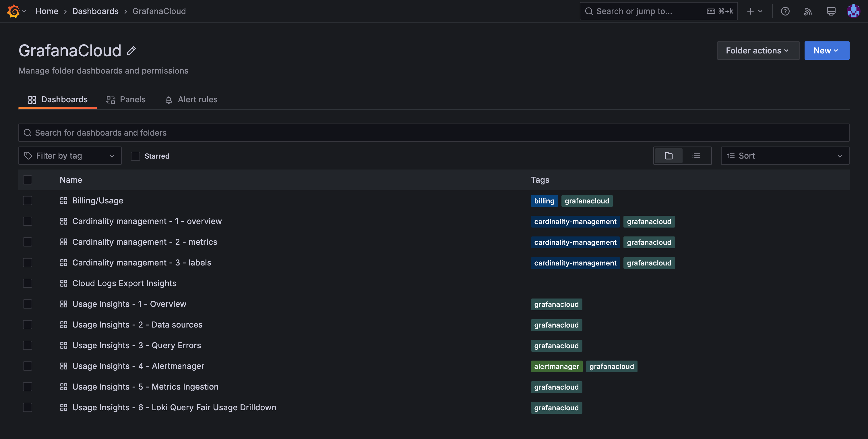Image resolution: width=868 pixels, height=439 pixels.
Task: Open the New dropdown button
Action: pos(827,51)
